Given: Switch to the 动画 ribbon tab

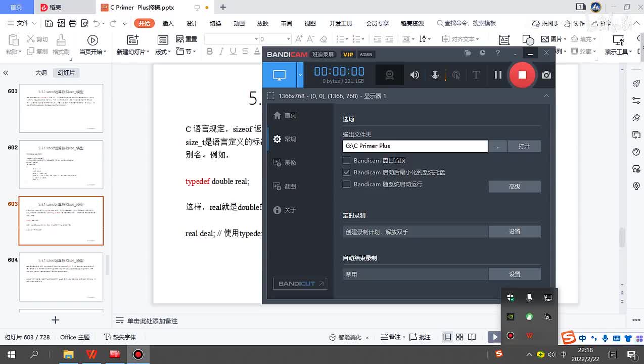Looking at the screenshot, I should [239, 23].
